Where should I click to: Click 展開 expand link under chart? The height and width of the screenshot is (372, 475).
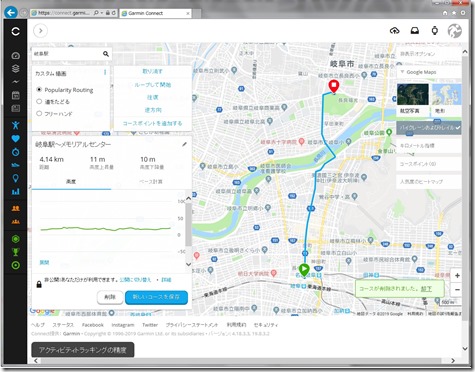44,262
